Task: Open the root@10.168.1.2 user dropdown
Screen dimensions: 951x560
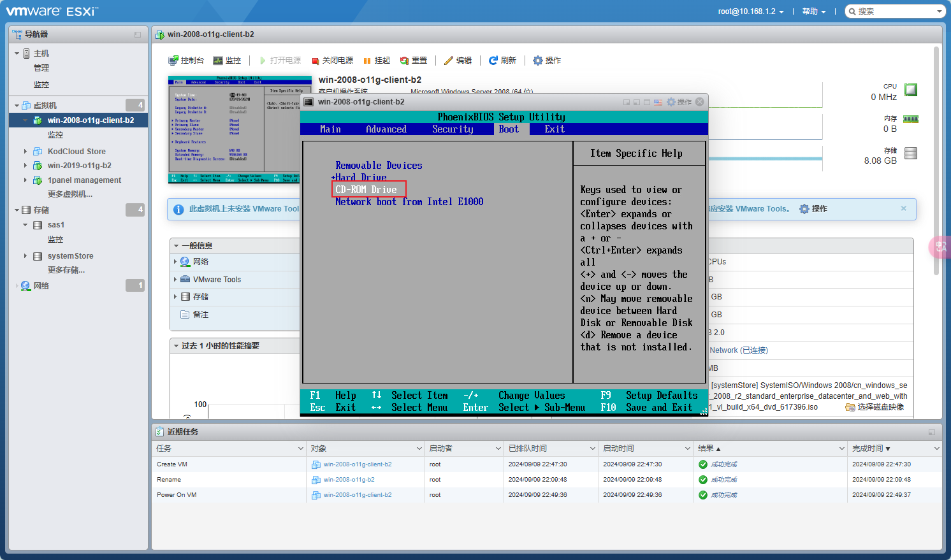Action: click(750, 11)
